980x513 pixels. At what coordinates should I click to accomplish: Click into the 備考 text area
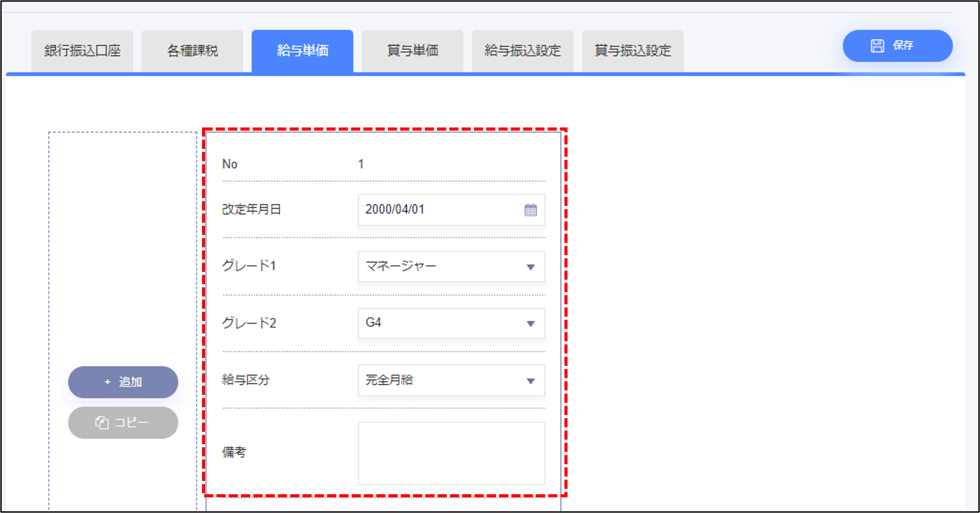[x=451, y=453]
